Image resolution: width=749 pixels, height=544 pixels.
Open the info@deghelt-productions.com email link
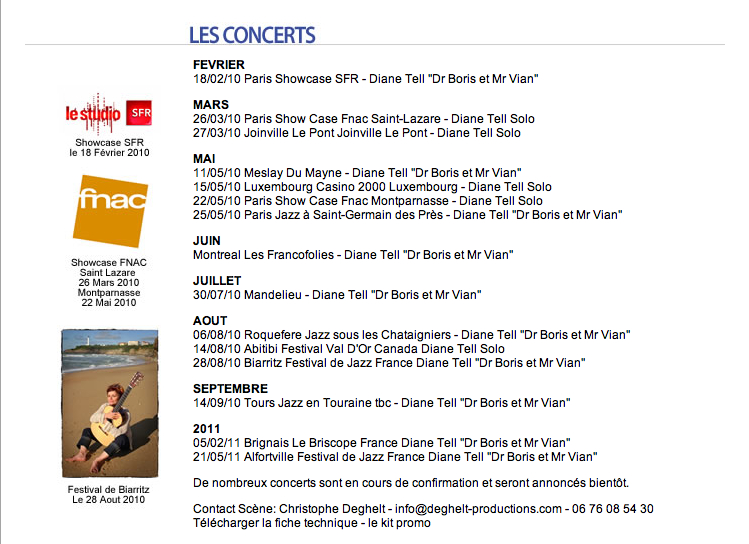tap(478, 509)
